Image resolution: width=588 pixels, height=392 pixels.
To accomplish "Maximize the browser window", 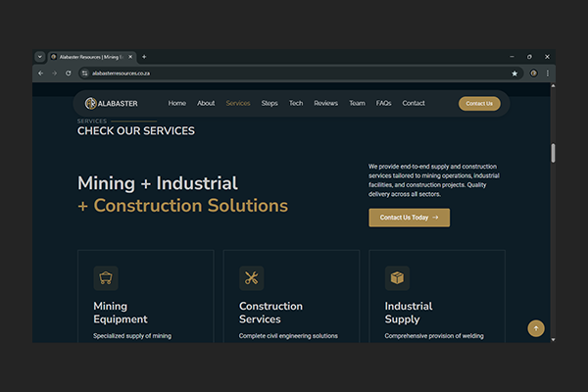I will coord(529,57).
